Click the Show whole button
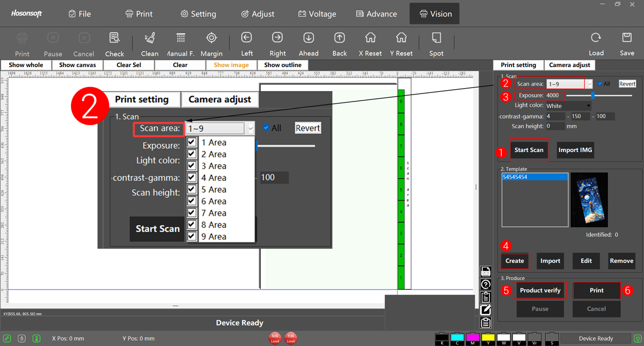The height and width of the screenshot is (346, 644). (26, 65)
